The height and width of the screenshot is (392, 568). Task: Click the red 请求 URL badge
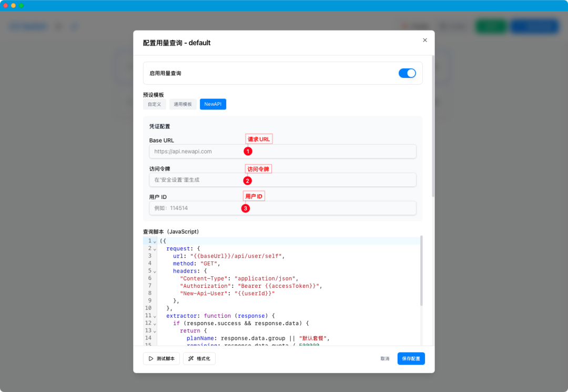pos(259,138)
